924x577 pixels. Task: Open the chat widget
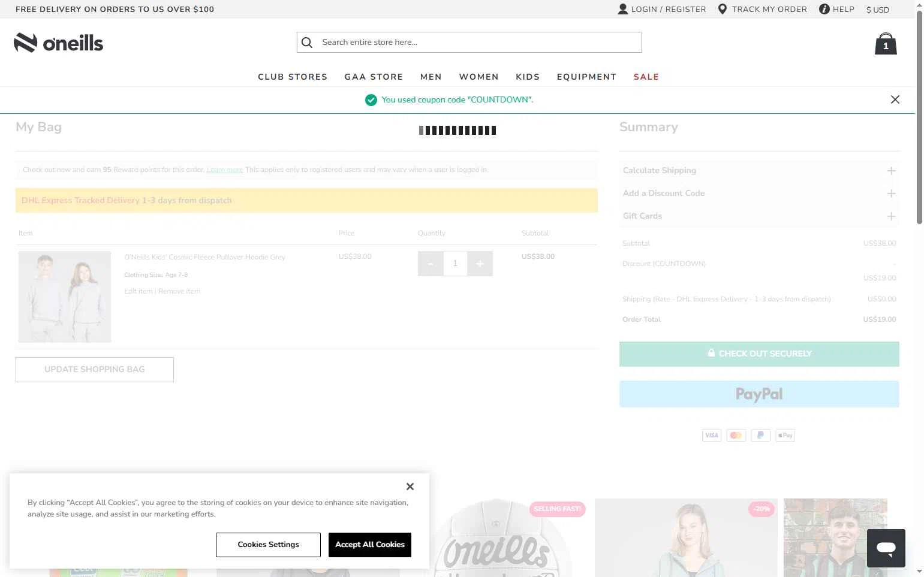886,548
